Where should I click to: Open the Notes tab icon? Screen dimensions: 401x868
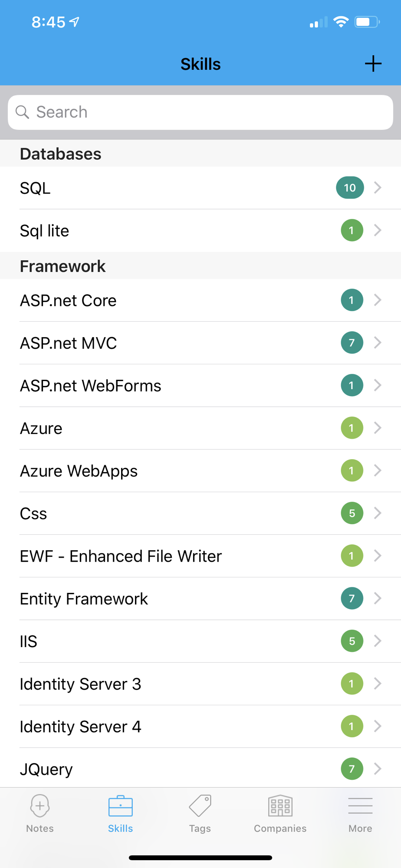coord(40,806)
